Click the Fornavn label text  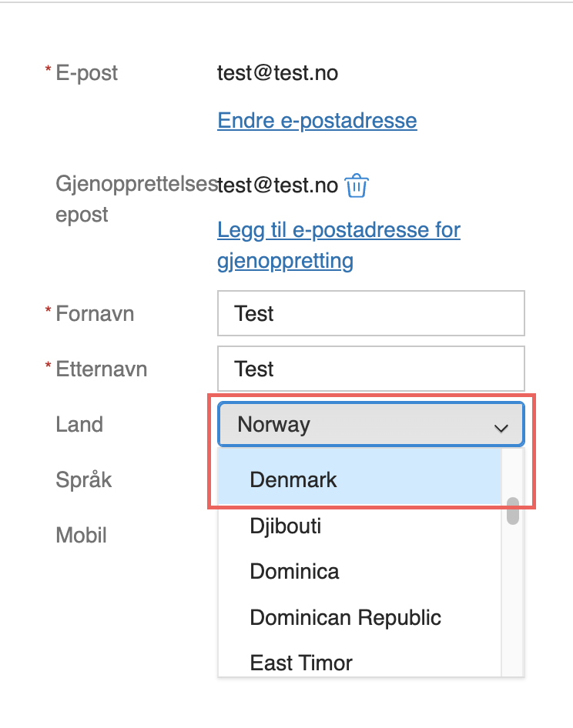(95, 313)
